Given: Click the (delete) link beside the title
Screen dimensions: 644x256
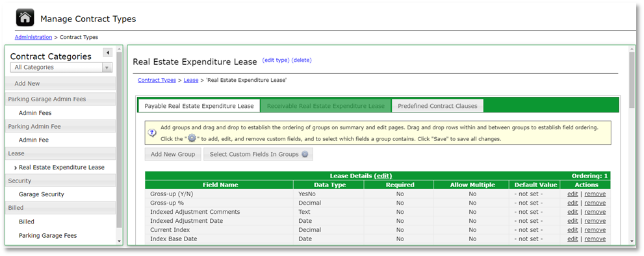Looking at the screenshot, I should click(x=302, y=60).
